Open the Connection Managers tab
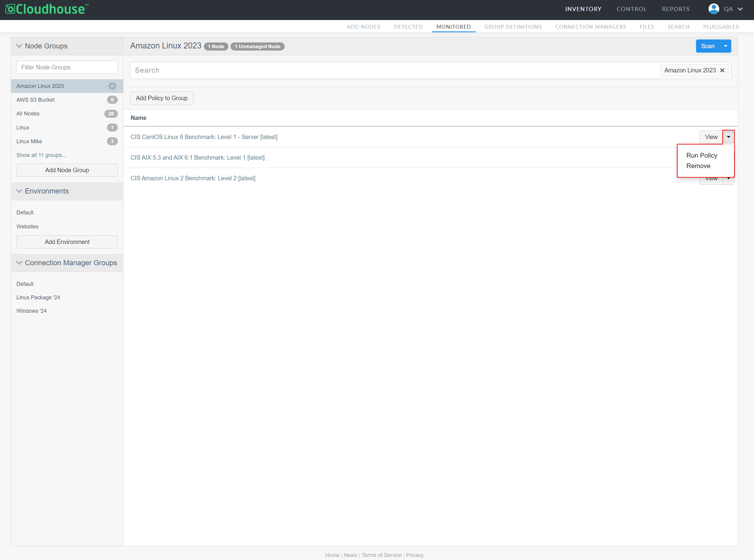The height and width of the screenshot is (560, 754). click(590, 27)
